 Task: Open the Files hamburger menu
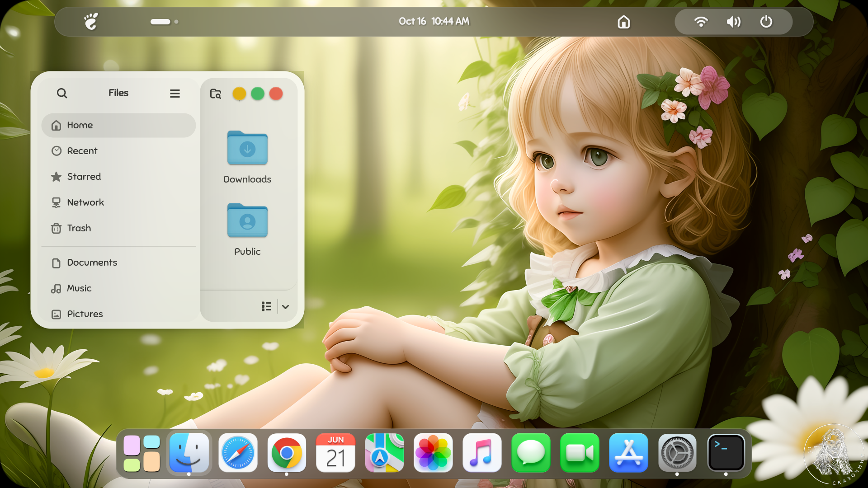point(175,94)
